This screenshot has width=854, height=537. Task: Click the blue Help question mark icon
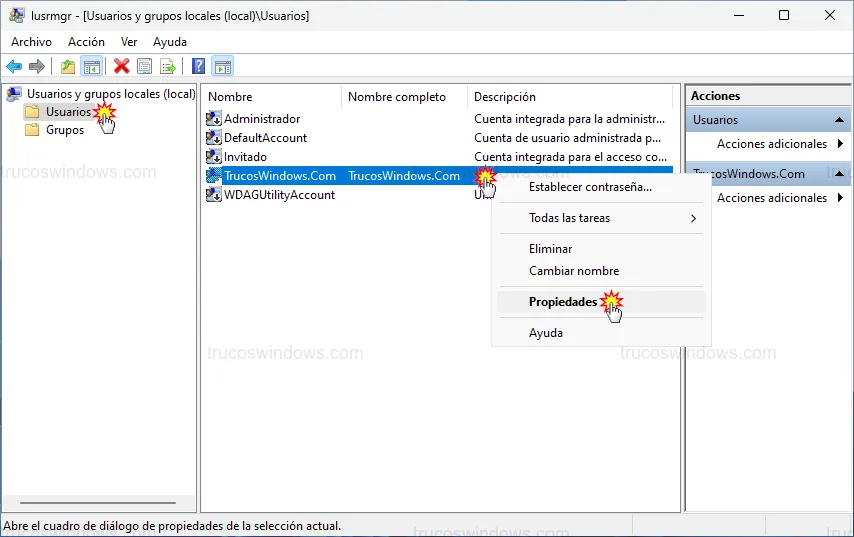point(199,67)
